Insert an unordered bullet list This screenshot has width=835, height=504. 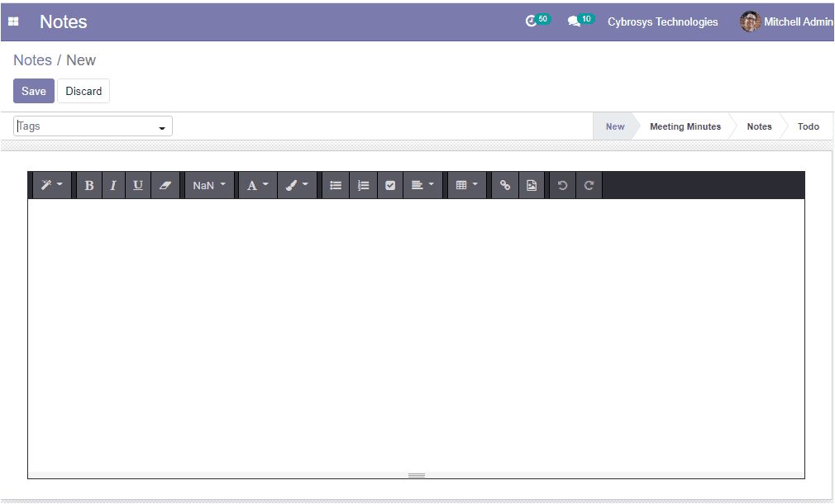click(336, 185)
